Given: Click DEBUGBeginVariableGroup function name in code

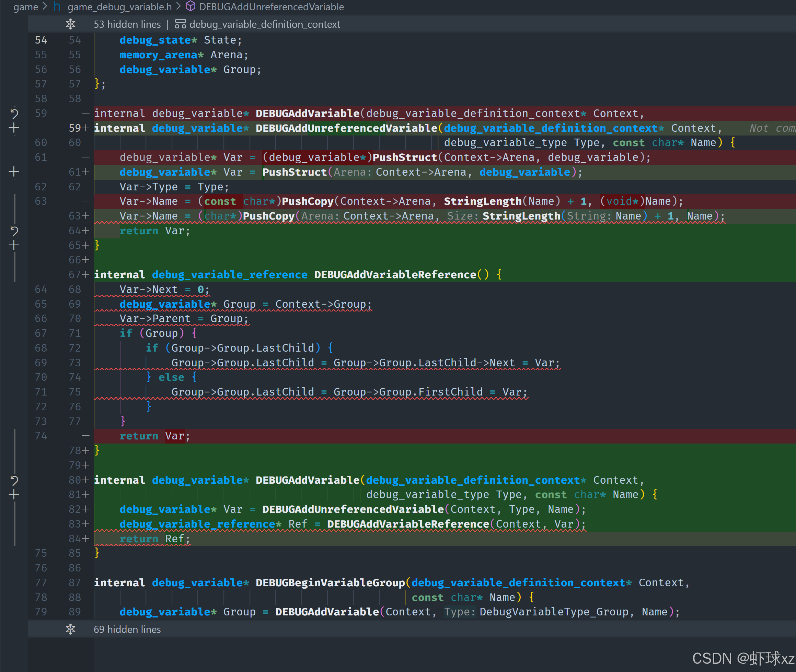Looking at the screenshot, I should coord(330,582).
